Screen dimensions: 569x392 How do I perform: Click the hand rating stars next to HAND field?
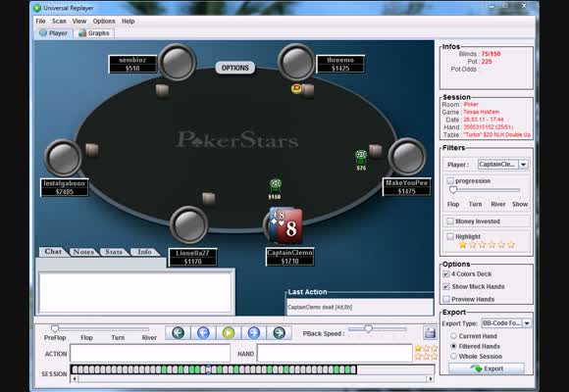click(x=426, y=352)
